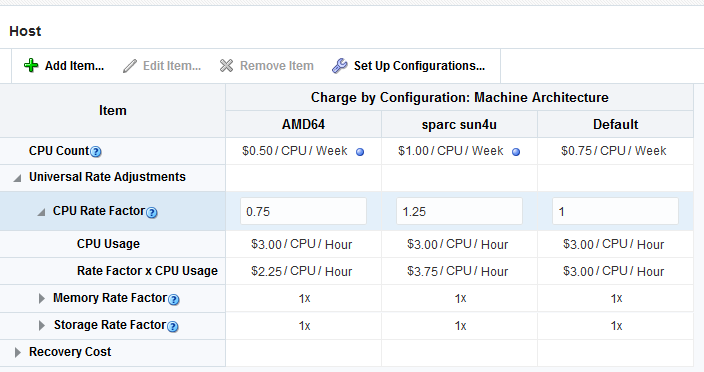Click Charge by Configuration: Machine Architecture header
Image resolution: width=704 pixels, height=372 pixels.
tap(460, 97)
